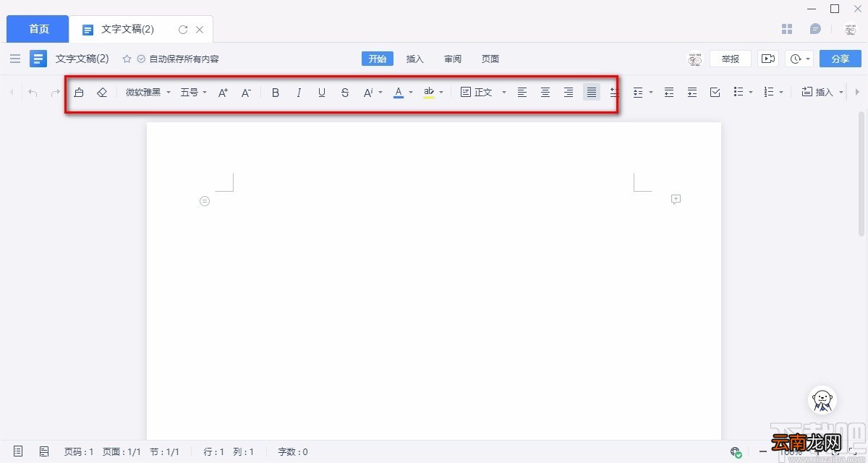868x463 pixels.
Task: Toggle italic formatting (I)
Action: click(x=299, y=93)
